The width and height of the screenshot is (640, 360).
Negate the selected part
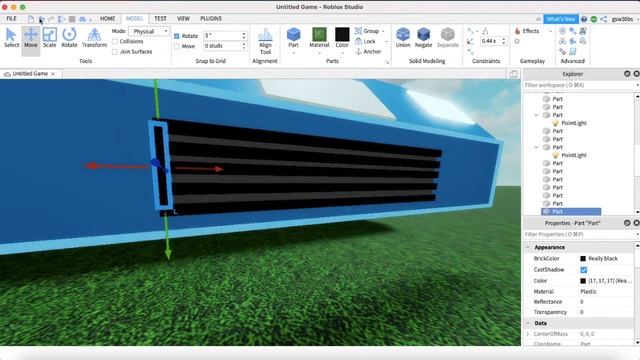click(x=423, y=38)
